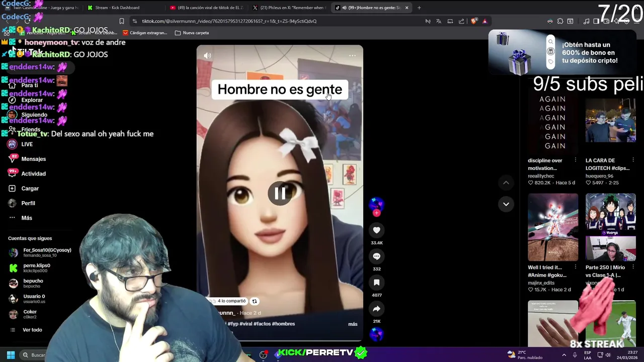The height and width of the screenshot is (362, 644).
Task: Open a new browser tab
Action: pos(419,8)
